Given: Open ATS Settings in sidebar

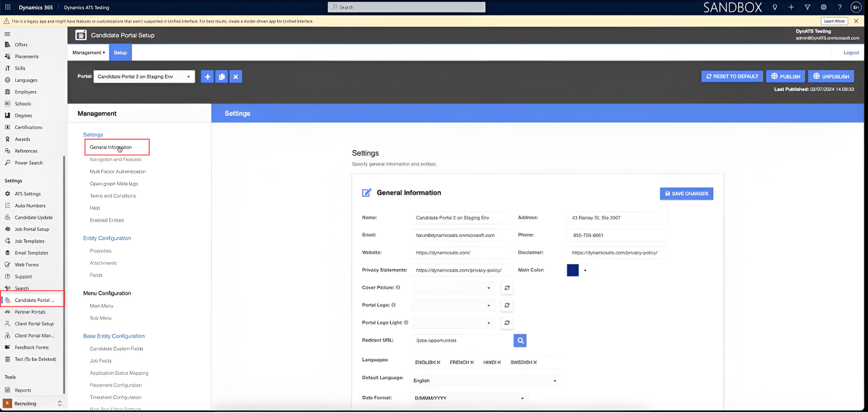Looking at the screenshot, I should click(28, 194).
